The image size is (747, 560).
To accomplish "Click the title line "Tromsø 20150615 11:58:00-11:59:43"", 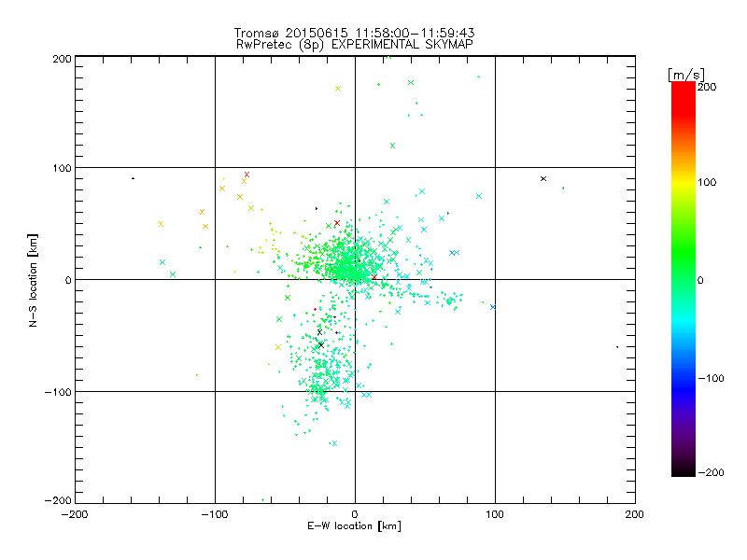I will [x=354, y=33].
